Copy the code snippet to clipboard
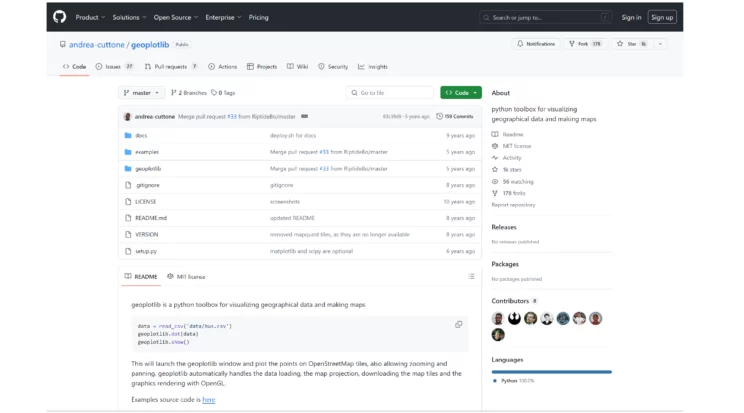744x413 pixels. 458,325
